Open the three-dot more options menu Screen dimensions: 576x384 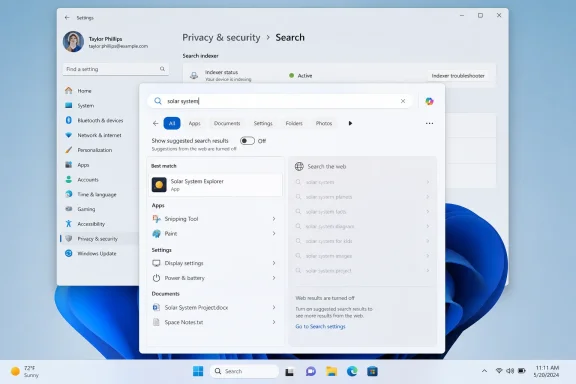click(x=429, y=123)
